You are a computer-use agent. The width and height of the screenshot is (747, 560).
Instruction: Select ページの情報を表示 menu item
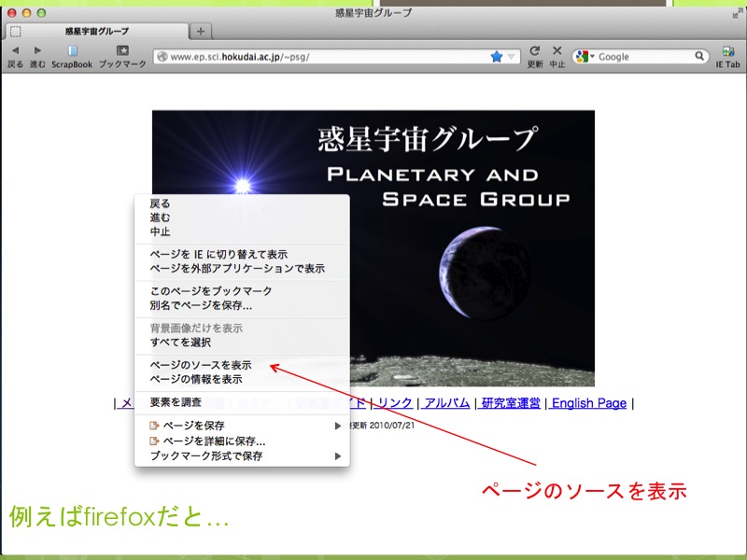click(242, 380)
